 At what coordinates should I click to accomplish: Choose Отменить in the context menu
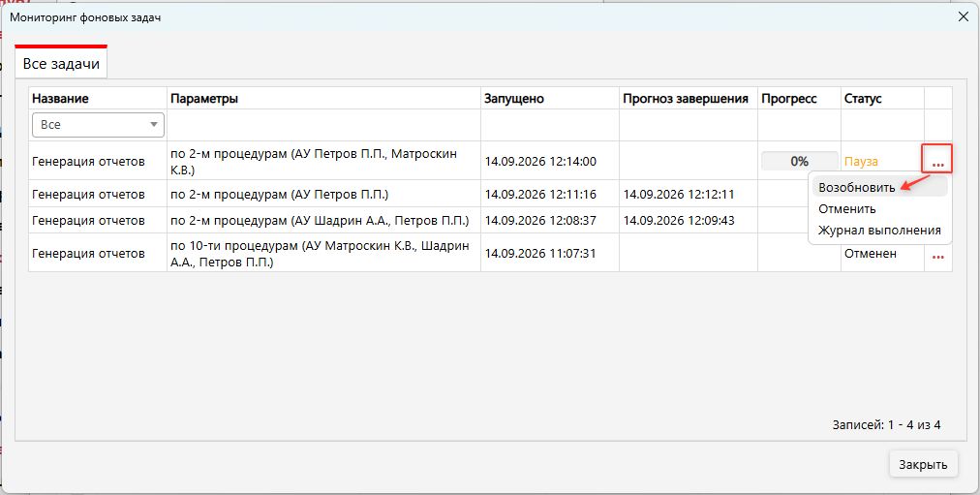879,208
